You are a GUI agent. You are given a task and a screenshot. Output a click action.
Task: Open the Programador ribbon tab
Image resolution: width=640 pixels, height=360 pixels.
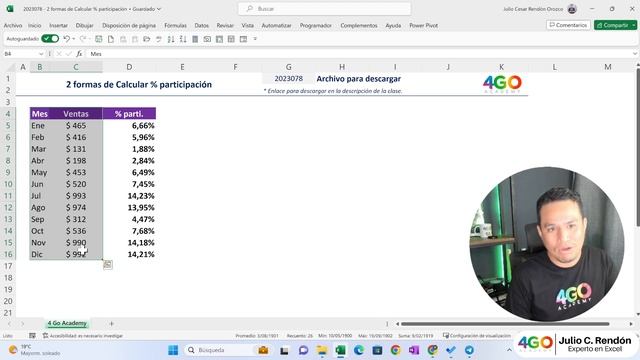pos(316,25)
